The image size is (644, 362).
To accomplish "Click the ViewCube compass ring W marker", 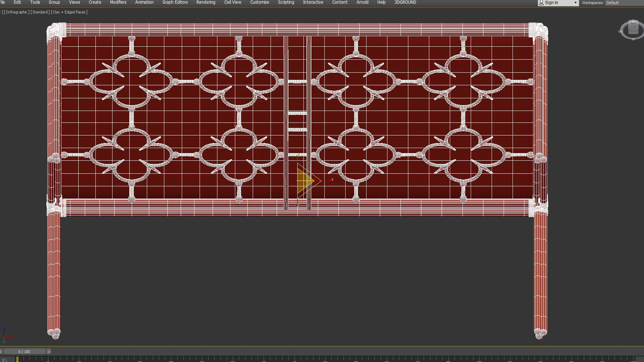I will (x=620, y=32).
